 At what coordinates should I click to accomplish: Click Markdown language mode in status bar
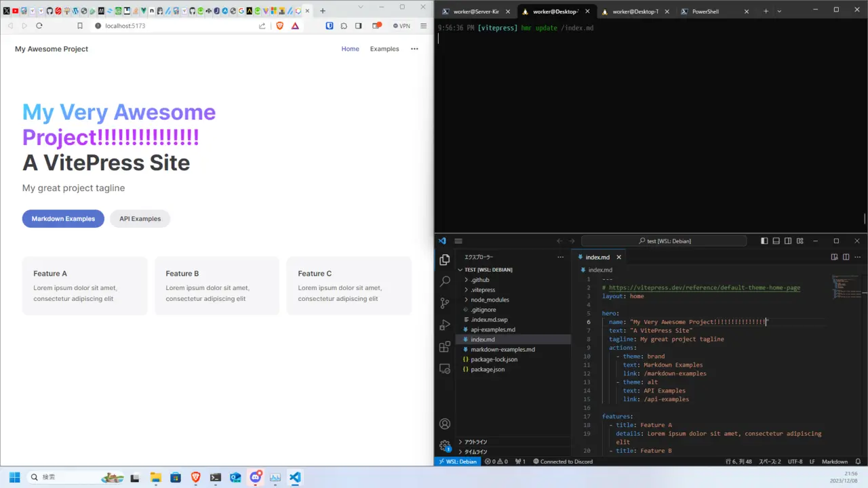click(x=835, y=462)
